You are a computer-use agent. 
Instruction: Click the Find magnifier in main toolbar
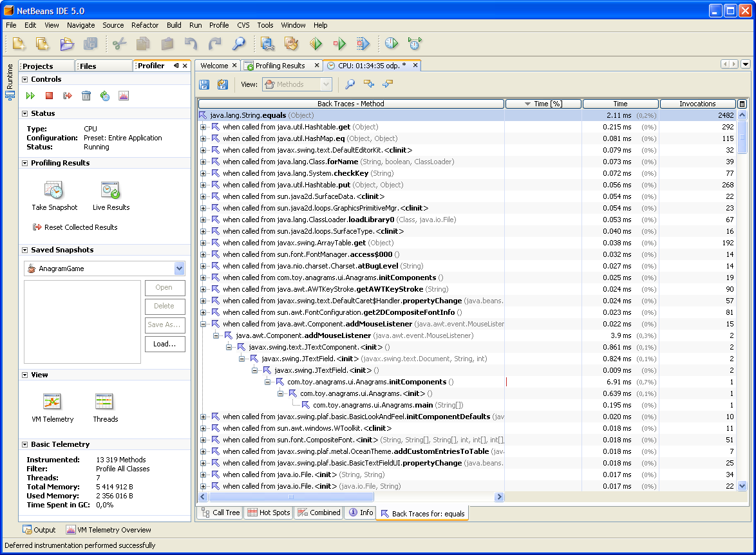(x=239, y=44)
